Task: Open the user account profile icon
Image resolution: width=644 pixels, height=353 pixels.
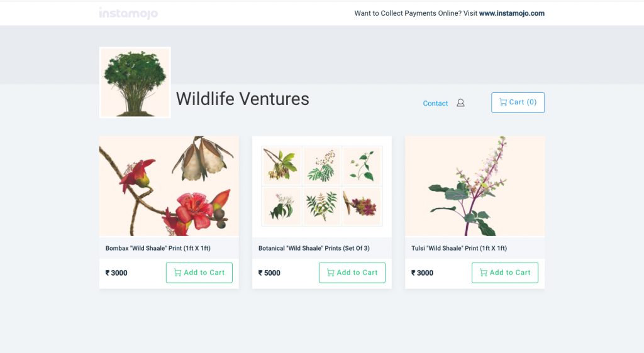Action: point(460,103)
